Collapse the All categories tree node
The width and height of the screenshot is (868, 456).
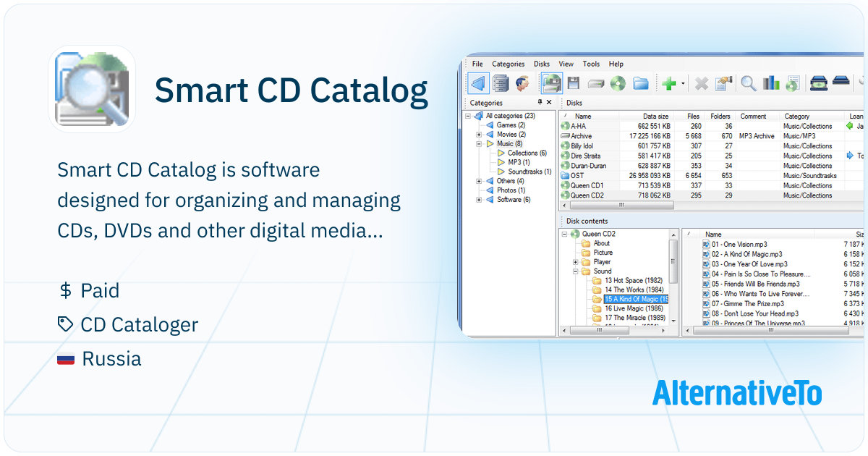(x=468, y=116)
